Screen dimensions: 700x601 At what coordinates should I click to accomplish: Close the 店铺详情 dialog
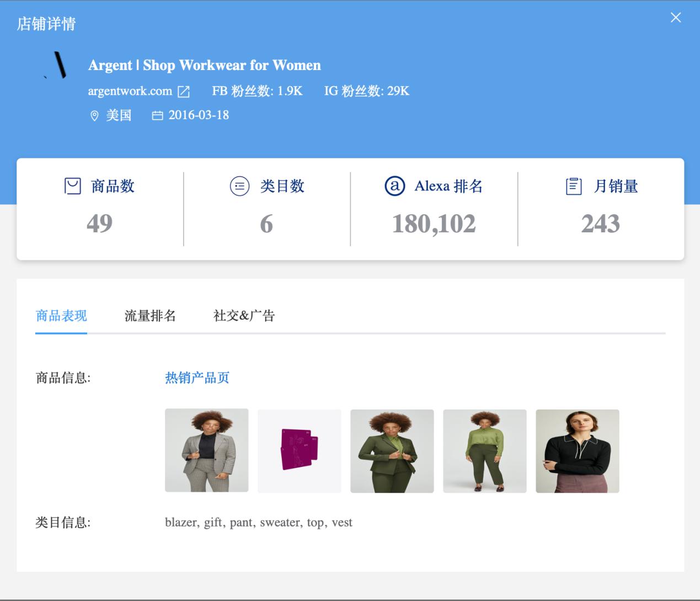click(675, 17)
